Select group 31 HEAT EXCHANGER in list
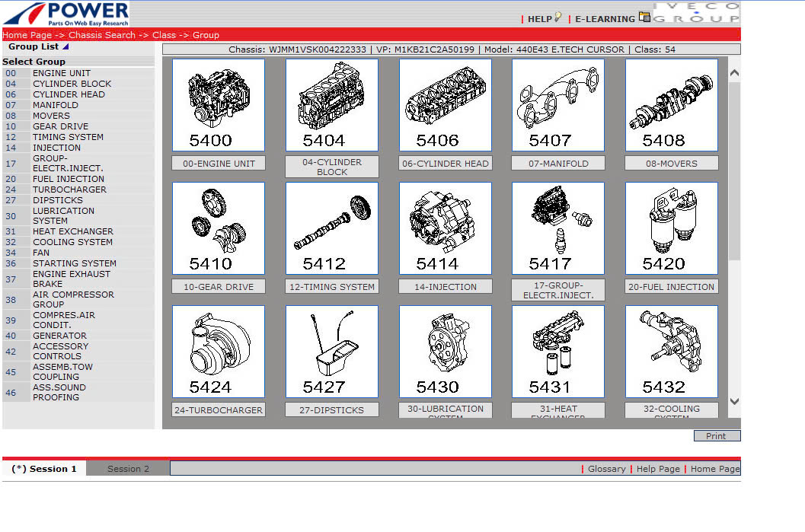This screenshot has width=805, height=532. [x=78, y=231]
